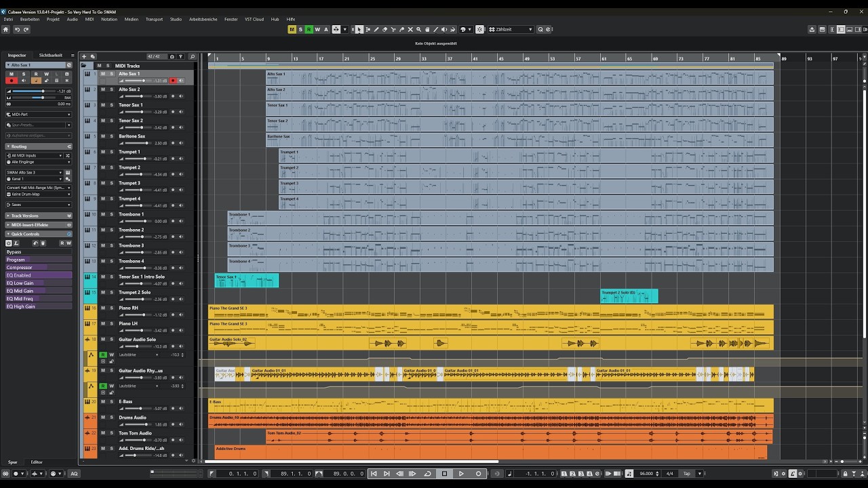Toggle global Mute state M button
Screen dimensions: 868x488
coord(292,29)
